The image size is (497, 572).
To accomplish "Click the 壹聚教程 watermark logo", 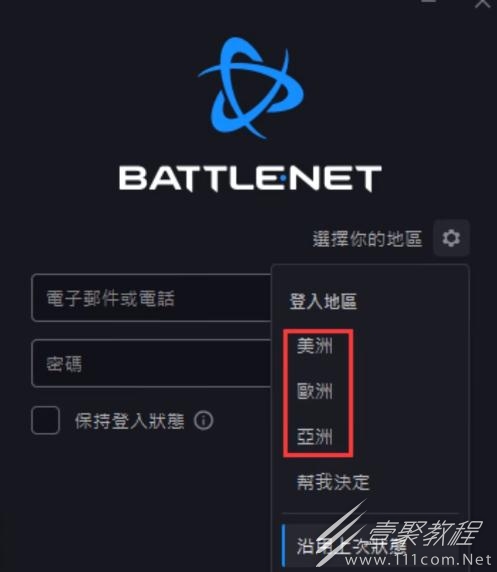I will [x=398, y=533].
